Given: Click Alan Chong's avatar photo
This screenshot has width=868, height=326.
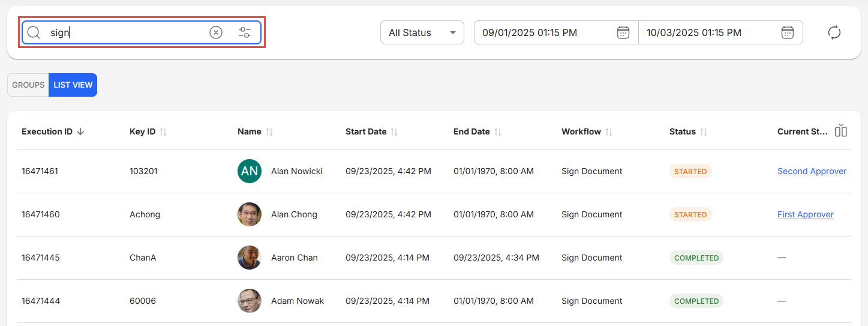Looking at the screenshot, I should pos(250,214).
